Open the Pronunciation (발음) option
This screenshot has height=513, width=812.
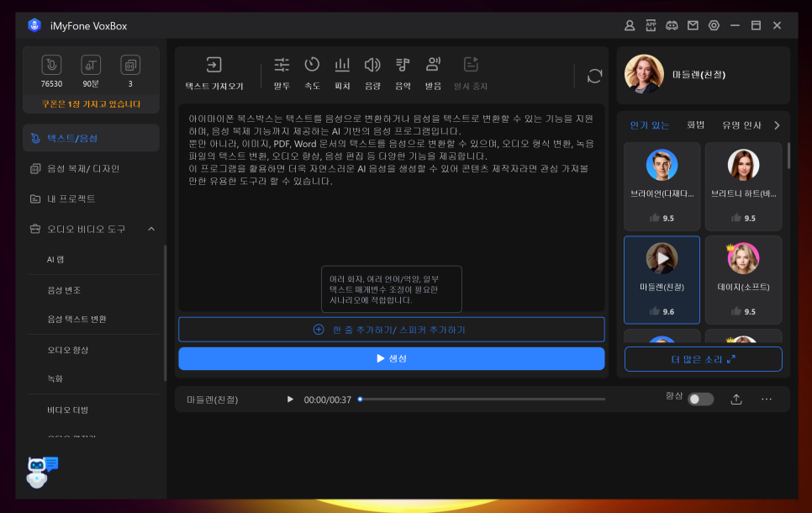[x=433, y=65]
